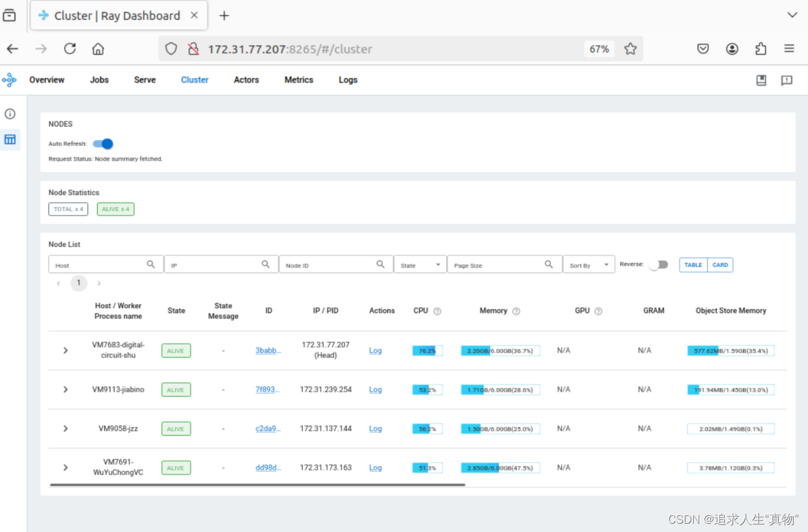Open Log link for 172.31.173.163
Screen dimensions: 808x532
(375, 468)
